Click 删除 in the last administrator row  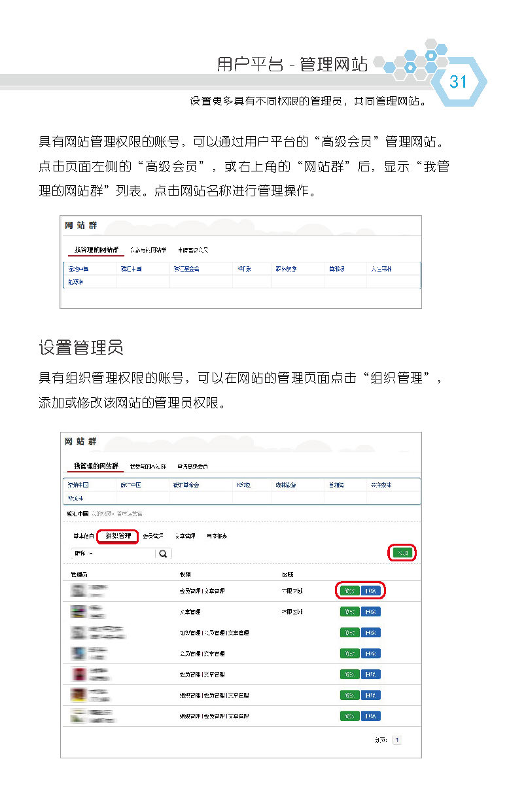(371, 716)
